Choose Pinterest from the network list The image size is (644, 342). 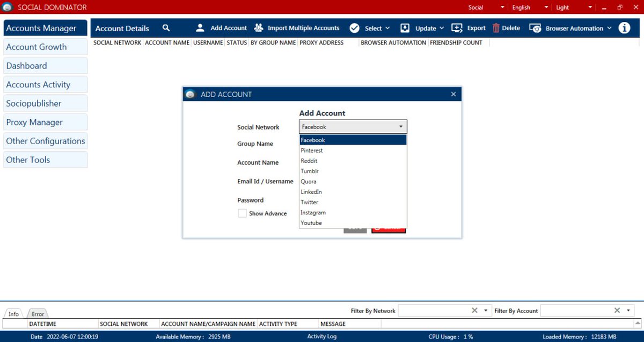353,151
